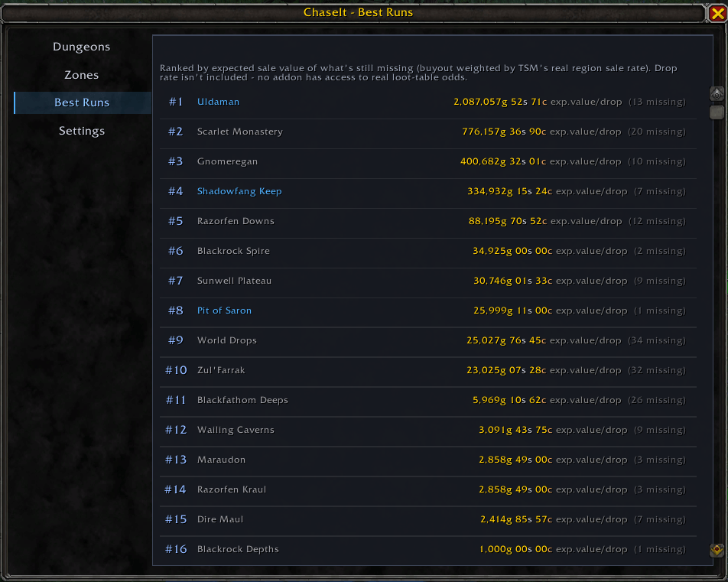This screenshot has height=582, width=728.
Task: Click the 5,969g 10s 62c value
Action: point(509,400)
